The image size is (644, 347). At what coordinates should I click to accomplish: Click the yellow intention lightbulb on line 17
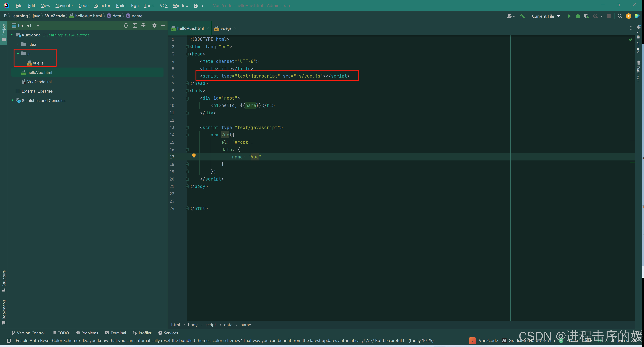[x=194, y=156]
